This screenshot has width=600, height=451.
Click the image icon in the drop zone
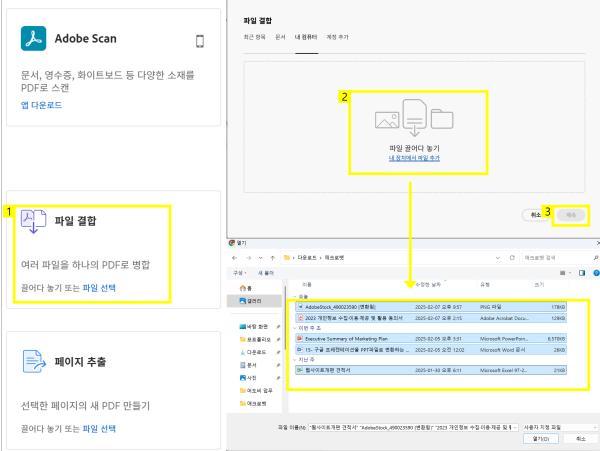387,120
